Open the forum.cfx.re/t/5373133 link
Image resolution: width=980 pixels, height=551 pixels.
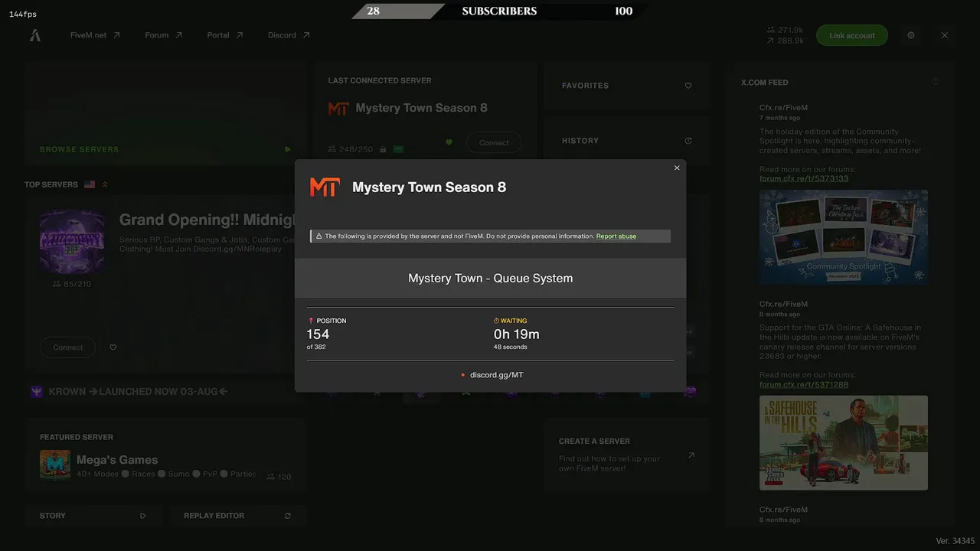(804, 178)
